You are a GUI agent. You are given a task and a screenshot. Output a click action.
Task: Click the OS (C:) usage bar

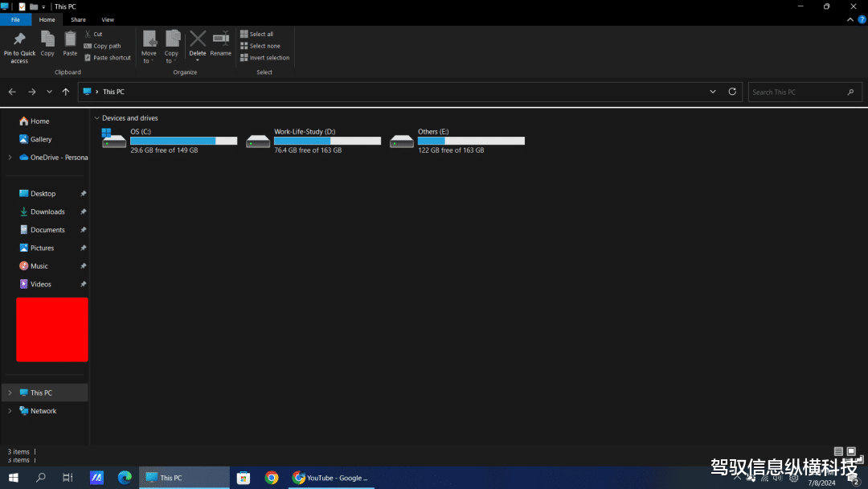(184, 142)
